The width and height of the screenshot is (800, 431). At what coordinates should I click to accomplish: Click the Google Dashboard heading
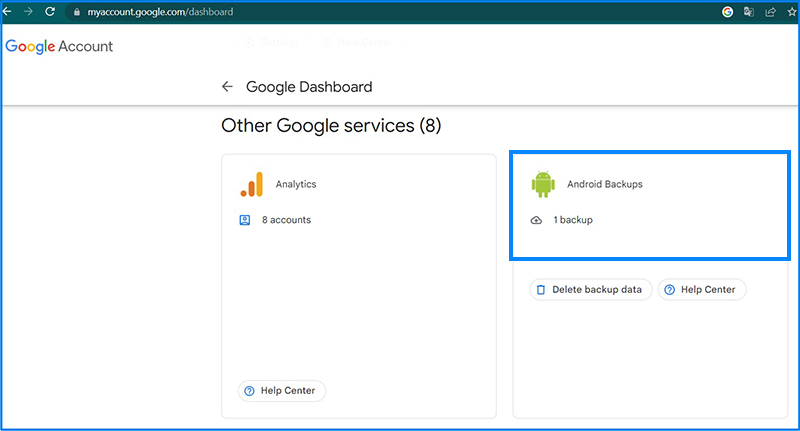coord(309,87)
